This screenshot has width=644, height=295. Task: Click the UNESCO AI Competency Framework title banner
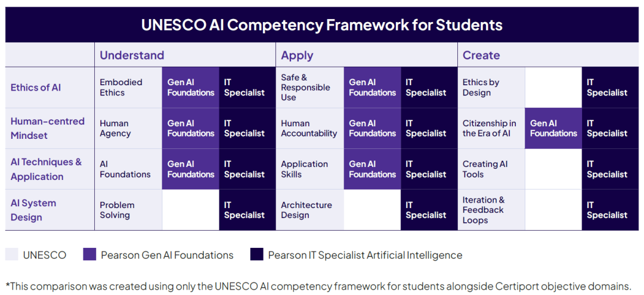click(322, 25)
